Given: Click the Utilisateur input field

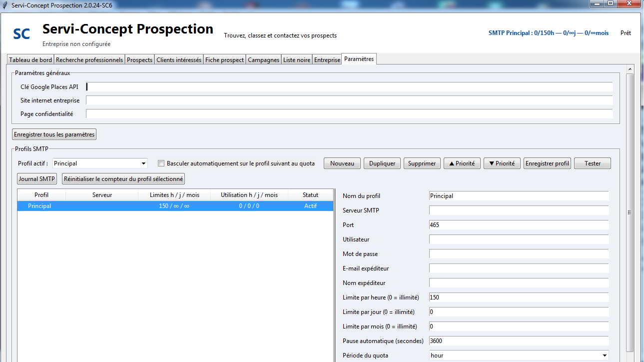Looking at the screenshot, I should [x=519, y=239].
